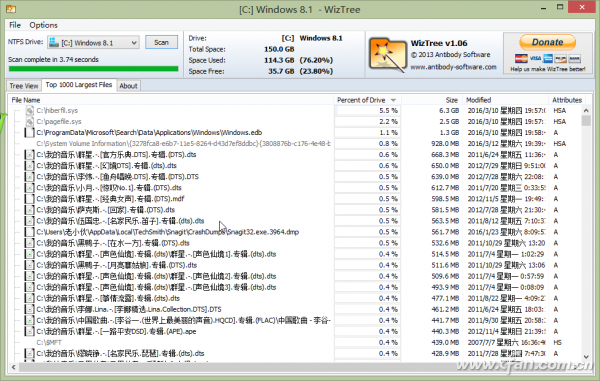
Task: Open the File menu
Action: click(15, 25)
